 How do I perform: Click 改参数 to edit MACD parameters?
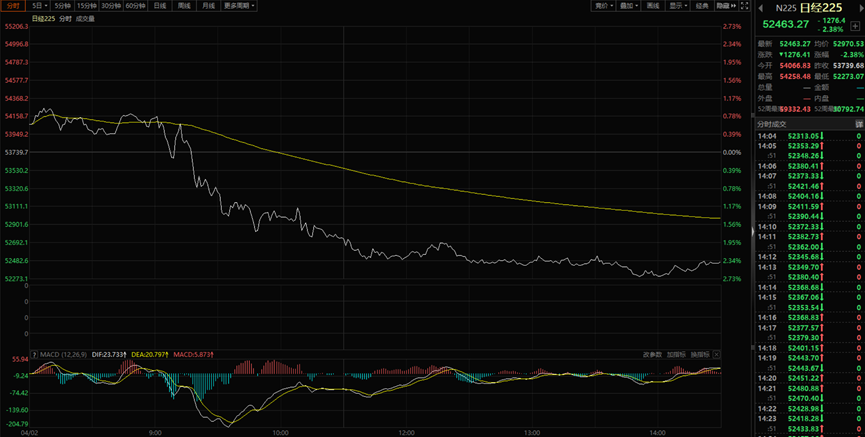652,354
